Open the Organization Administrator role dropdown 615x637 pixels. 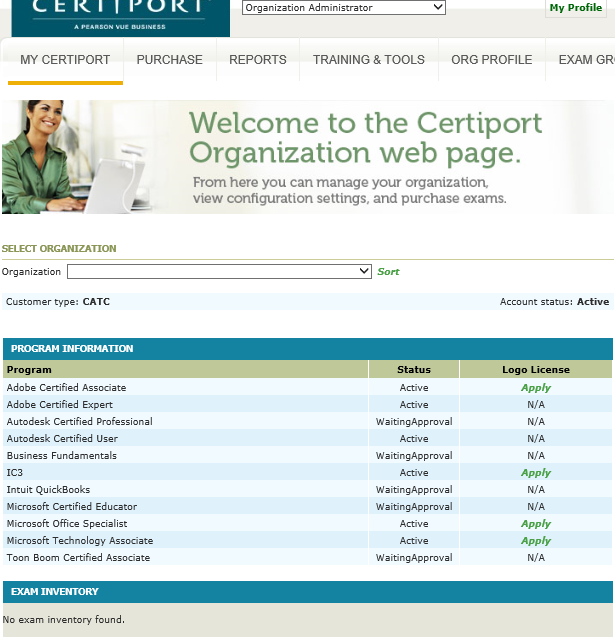[344, 7]
